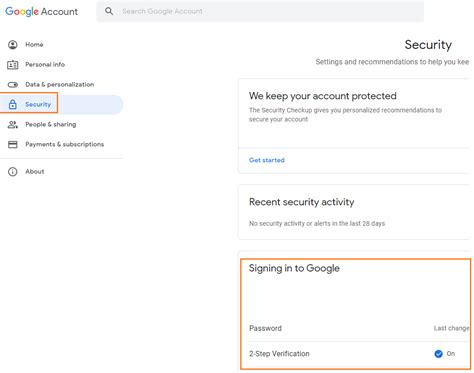The width and height of the screenshot is (474, 373).
Task: Click the Payments card icon
Action: tap(13, 144)
